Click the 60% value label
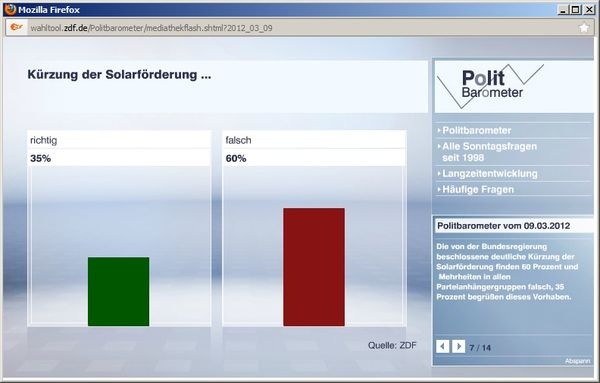 (236, 158)
